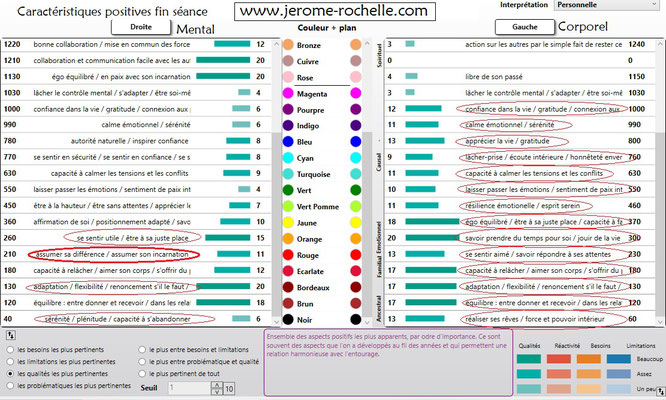This screenshot has height=400, width=666.
Task: Select Mental row 1220 'bonne collaboration'
Action: click(x=136, y=44)
